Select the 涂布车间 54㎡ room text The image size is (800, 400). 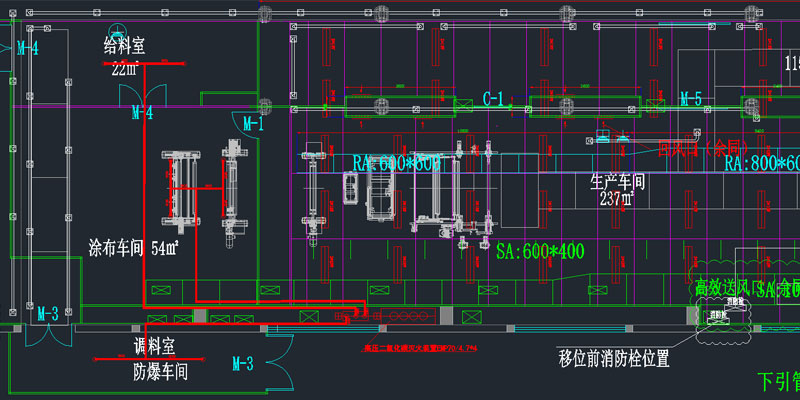tap(133, 247)
